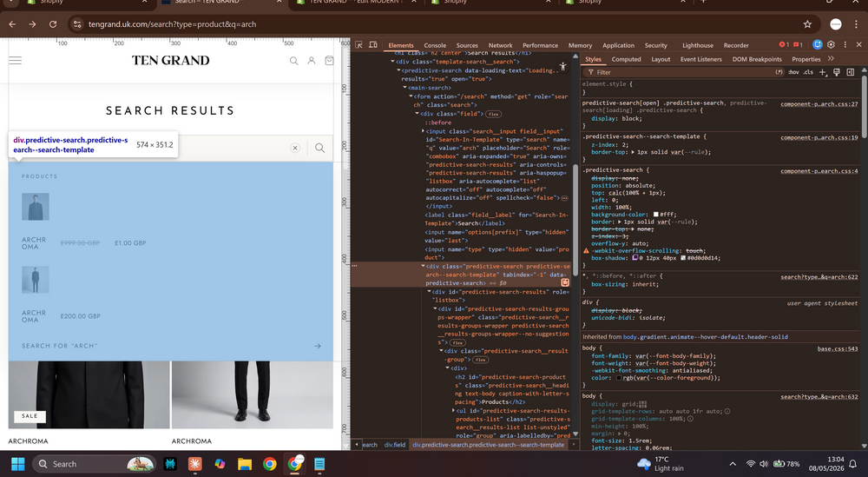Click the red error count badge
This screenshot has width=868, height=477.
coord(783,45)
